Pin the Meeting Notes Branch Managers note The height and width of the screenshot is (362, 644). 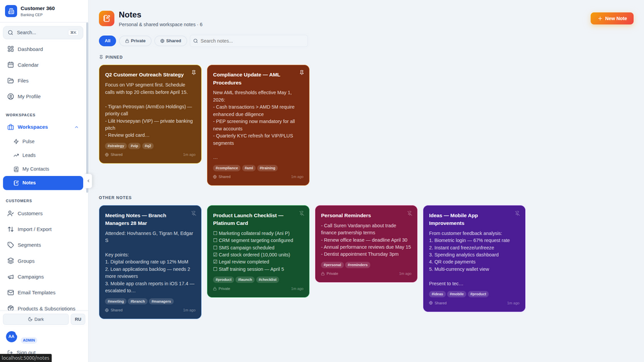click(194, 214)
